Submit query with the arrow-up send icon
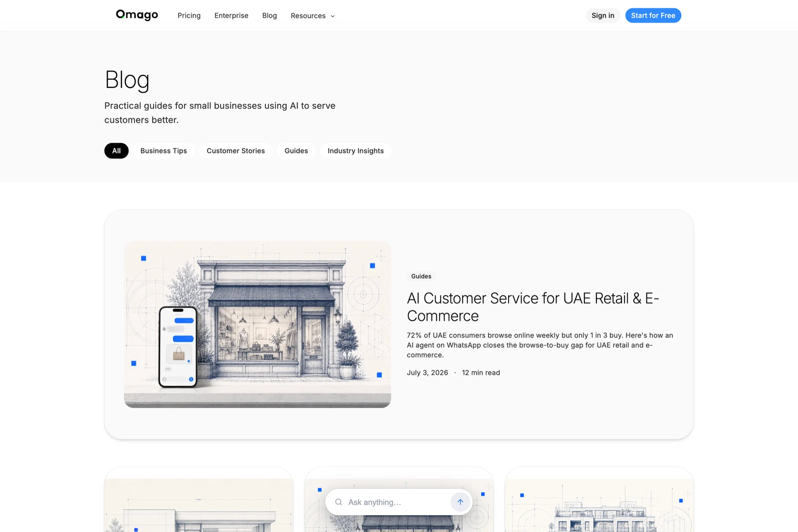Viewport: 798px width, 532px height. [x=460, y=502]
